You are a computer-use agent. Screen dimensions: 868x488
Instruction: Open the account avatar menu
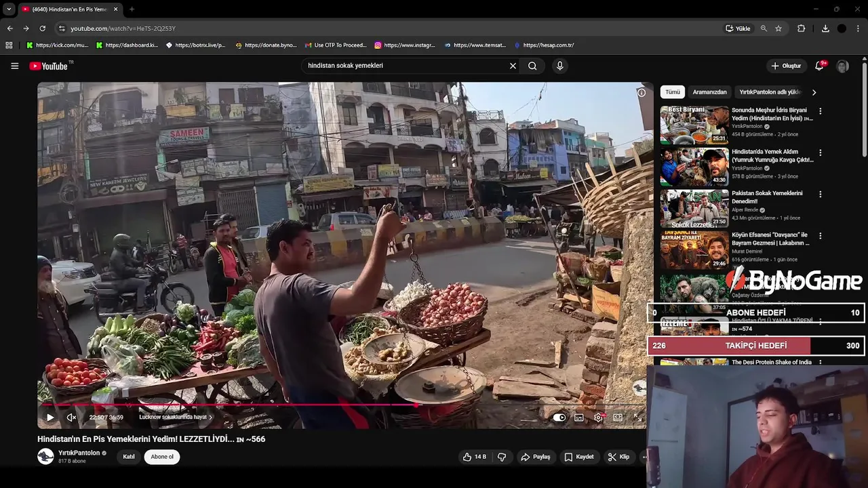(x=842, y=66)
